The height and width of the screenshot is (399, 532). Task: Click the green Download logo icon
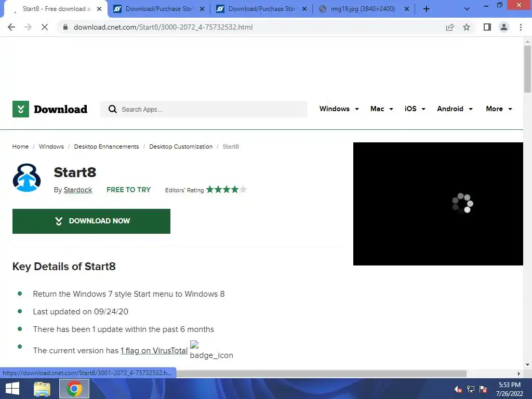(x=21, y=109)
